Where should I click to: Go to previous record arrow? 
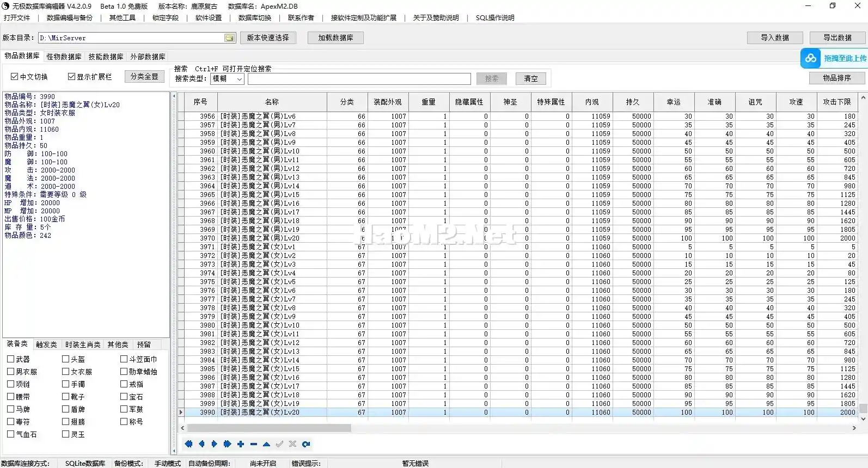click(x=201, y=444)
